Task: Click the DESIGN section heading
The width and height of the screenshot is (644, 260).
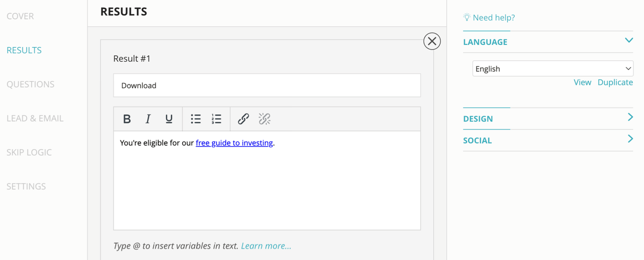Action: click(478, 119)
